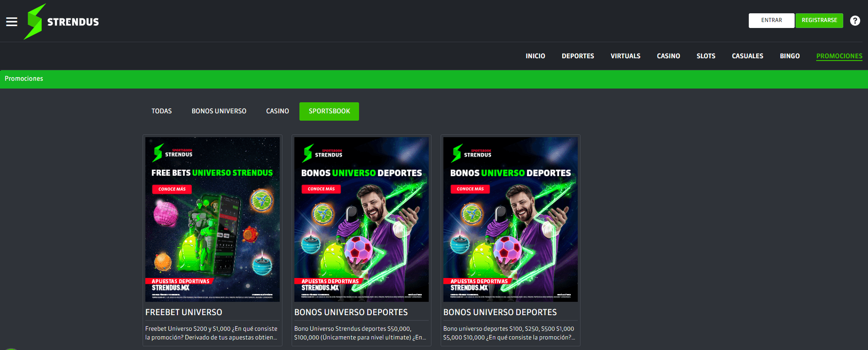The width and height of the screenshot is (868, 350).
Task: Click PROMOCIONES in the navigation bar
Action: click(839, 56)
